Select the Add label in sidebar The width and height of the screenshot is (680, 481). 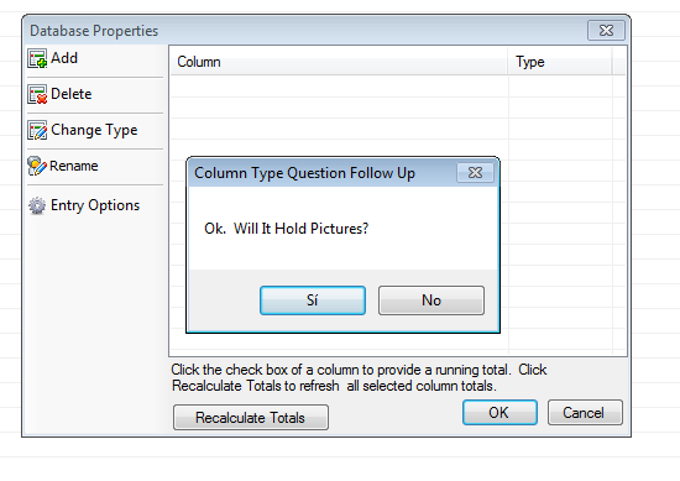tap(65, 59)
